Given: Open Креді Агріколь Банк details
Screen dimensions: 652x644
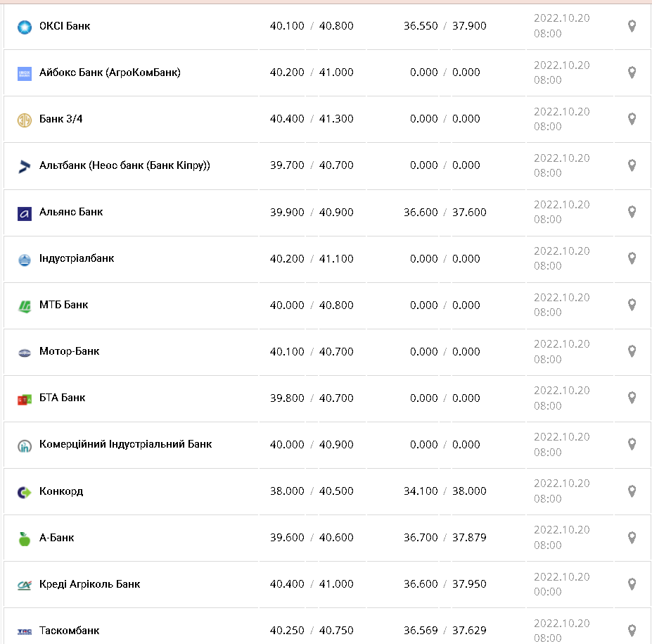Looking at the screenshot, I should click(x=89, y=583).
